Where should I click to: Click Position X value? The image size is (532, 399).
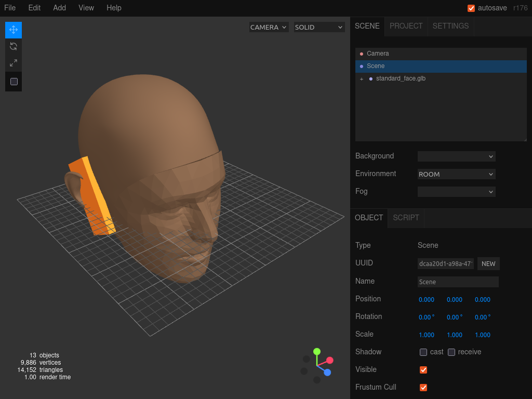tap(427, 300)
